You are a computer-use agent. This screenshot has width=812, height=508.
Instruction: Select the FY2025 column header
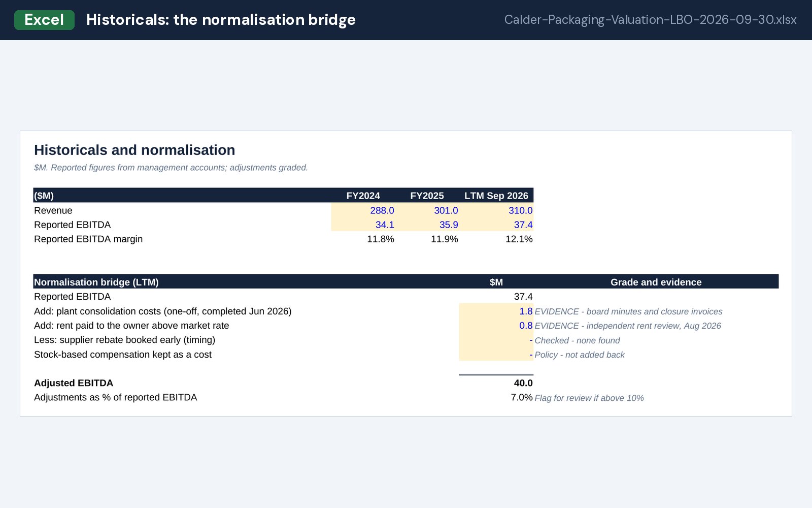[427, 196]
